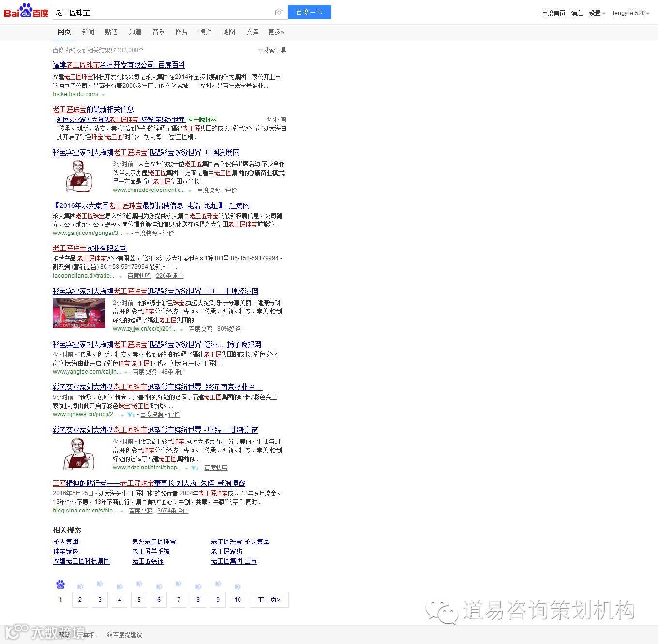The width and height of the screenshot is (658, 644).
Task: Open the 搜索工具 search tools link
Action: 275,50
